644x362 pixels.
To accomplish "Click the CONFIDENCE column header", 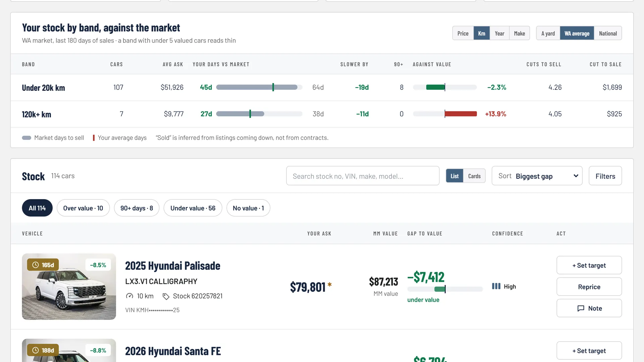I will [x=508, y=234].
